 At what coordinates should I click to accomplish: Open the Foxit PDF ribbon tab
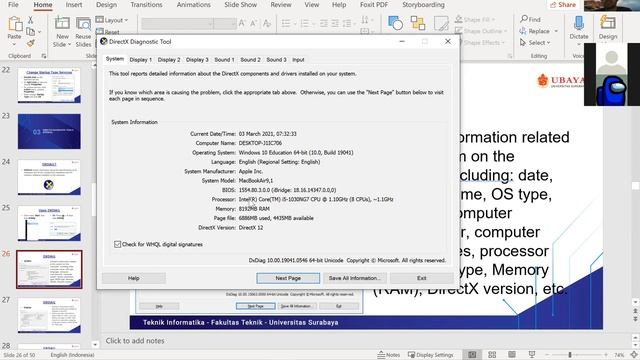(x=373, y=5)
